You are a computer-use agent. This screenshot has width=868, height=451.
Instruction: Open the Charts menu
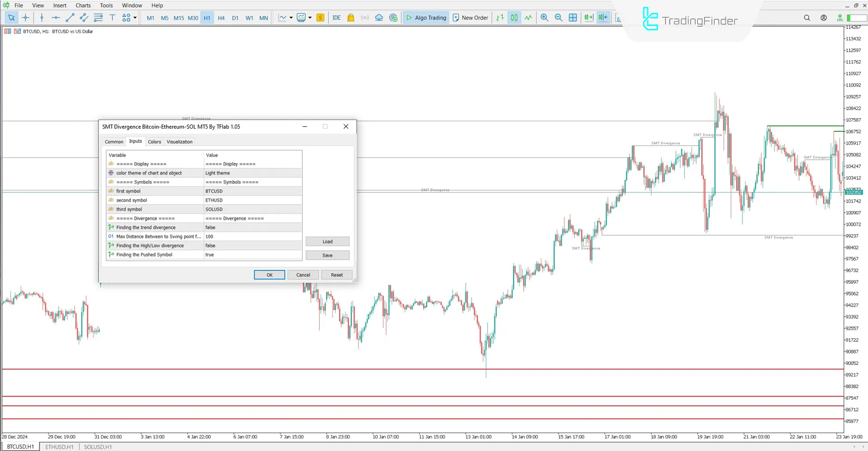(x=83, y=5)
